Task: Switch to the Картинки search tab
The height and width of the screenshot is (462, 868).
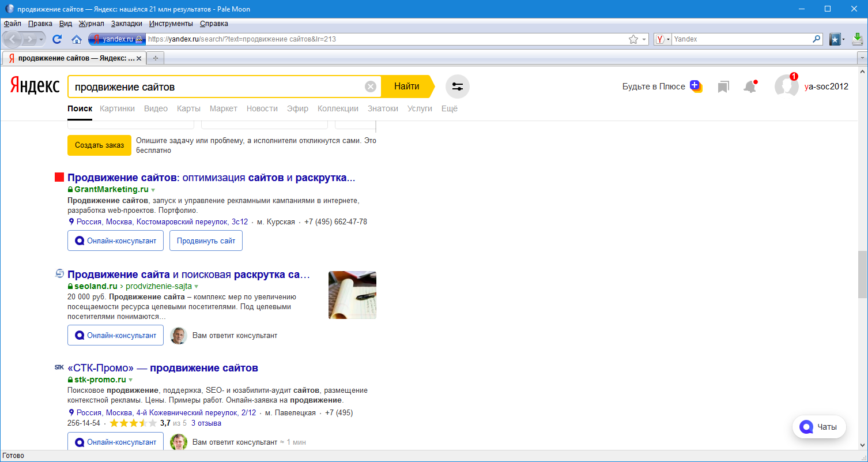Action: point(117,108)
